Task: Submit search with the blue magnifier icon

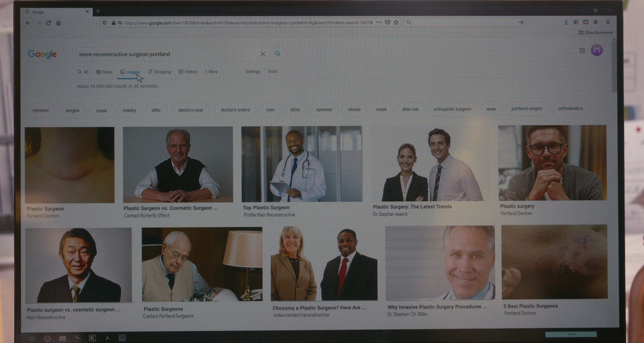Action: click(278, 54)
